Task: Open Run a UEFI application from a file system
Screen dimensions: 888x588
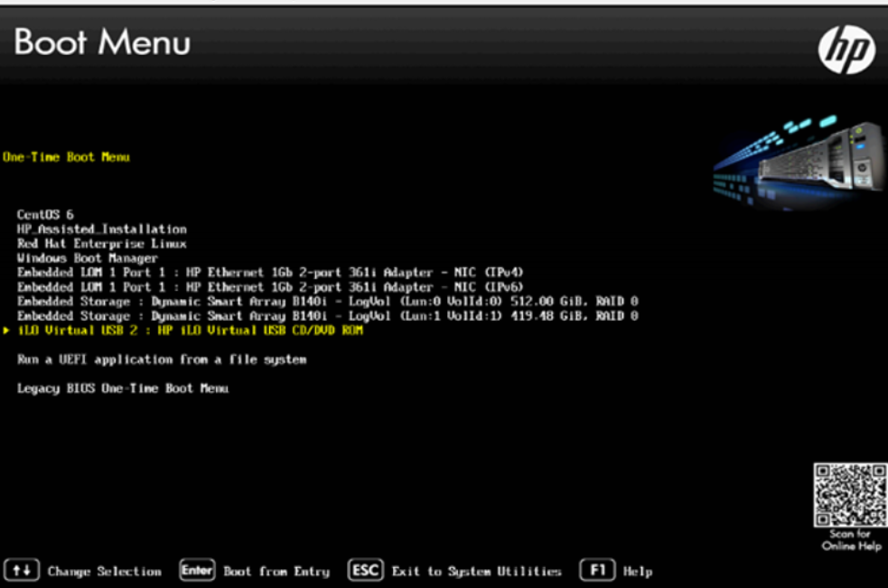Action: [x=162, y=359]
